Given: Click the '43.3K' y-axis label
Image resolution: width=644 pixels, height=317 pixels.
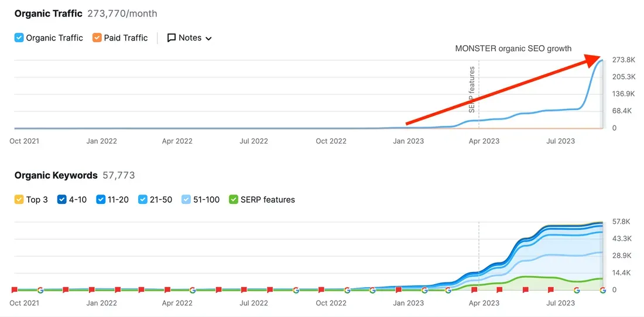Looking at the screenshot, I should [x=622, y=239].
